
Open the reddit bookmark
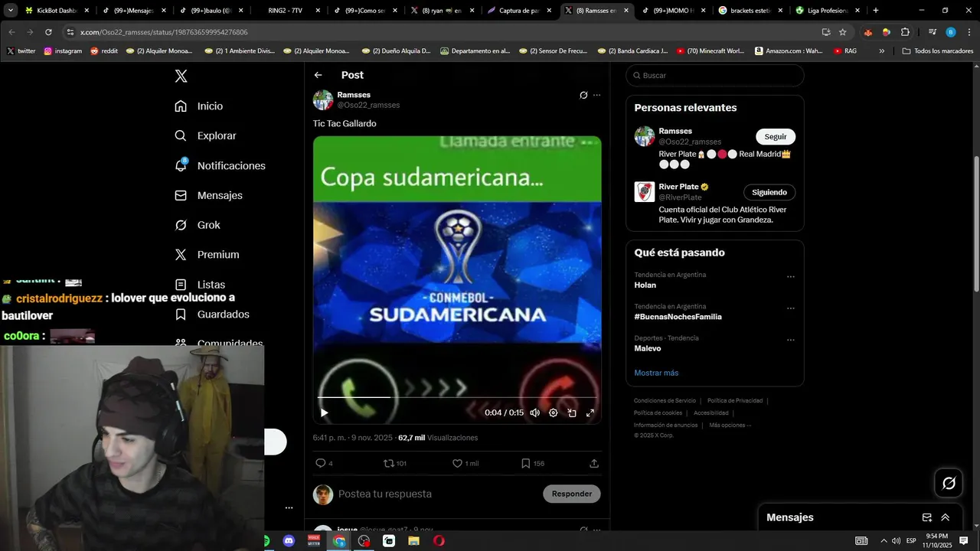[x=104, y=51]
